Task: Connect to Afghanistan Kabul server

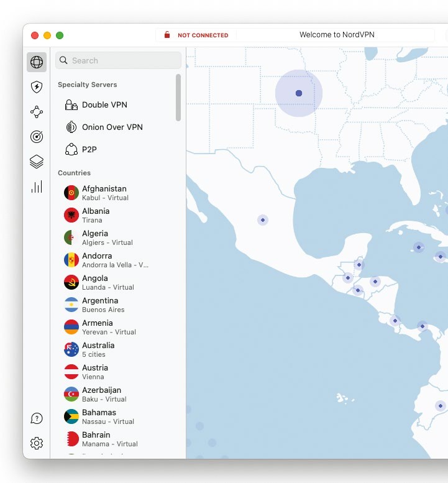Action: tap(118, 193)
